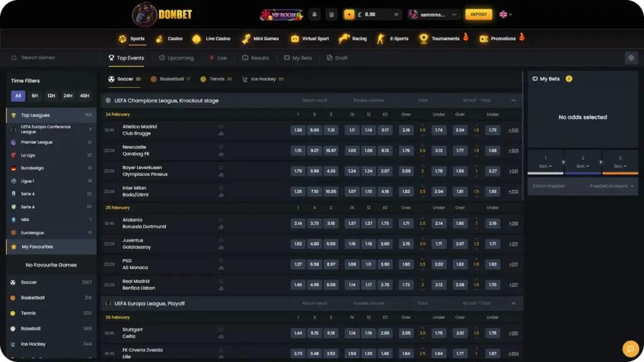Collapse the UEFA Champions League section
The height and width of the screenshot is (362, 644).
(x=513, y=101)
